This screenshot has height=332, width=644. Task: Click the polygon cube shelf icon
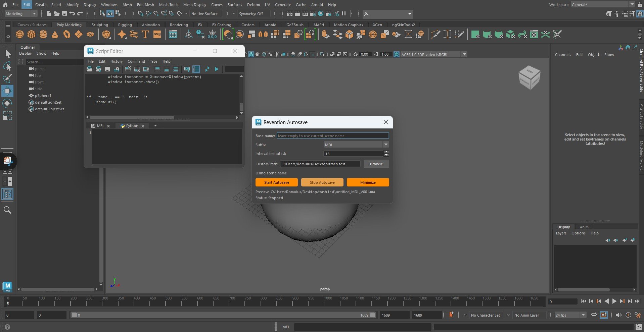32,35
